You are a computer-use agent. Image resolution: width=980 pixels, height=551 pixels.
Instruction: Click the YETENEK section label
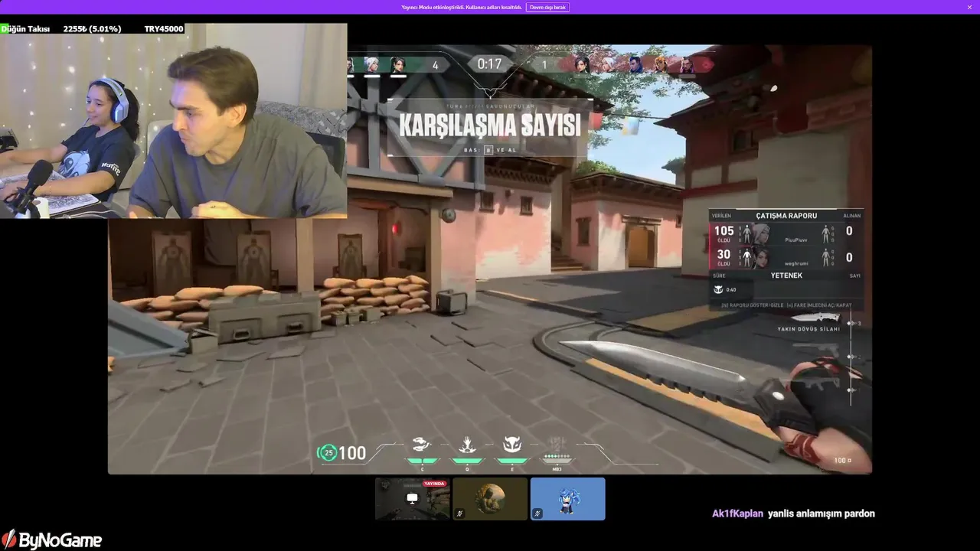pos(786,275)
